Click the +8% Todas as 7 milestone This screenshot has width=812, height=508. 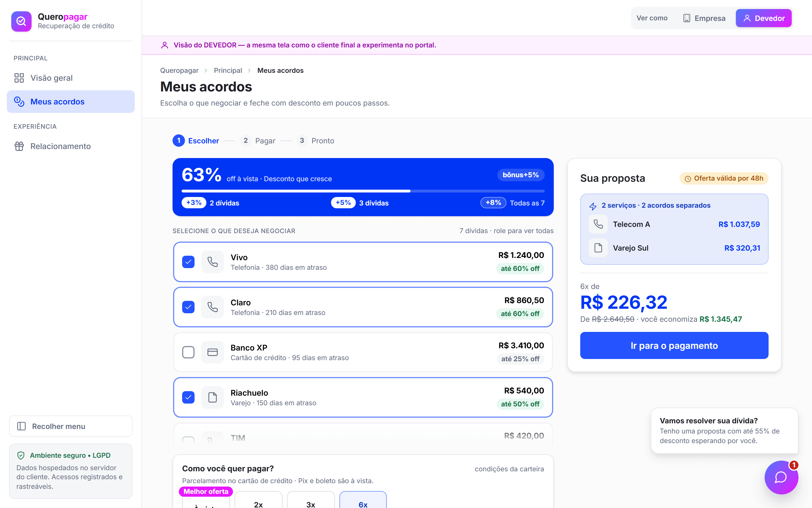pos(512,203)
